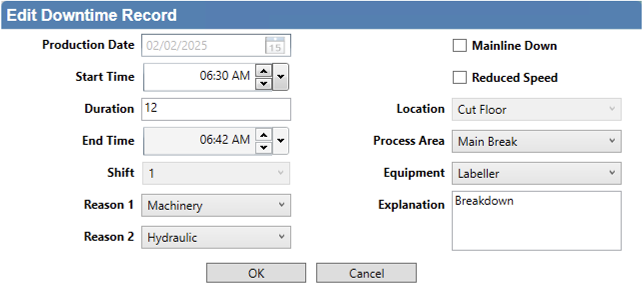Click the Shift dropdown showing 1
Image resolution: width=644 pixels, height=292 pixels.
tap(216, 173)
